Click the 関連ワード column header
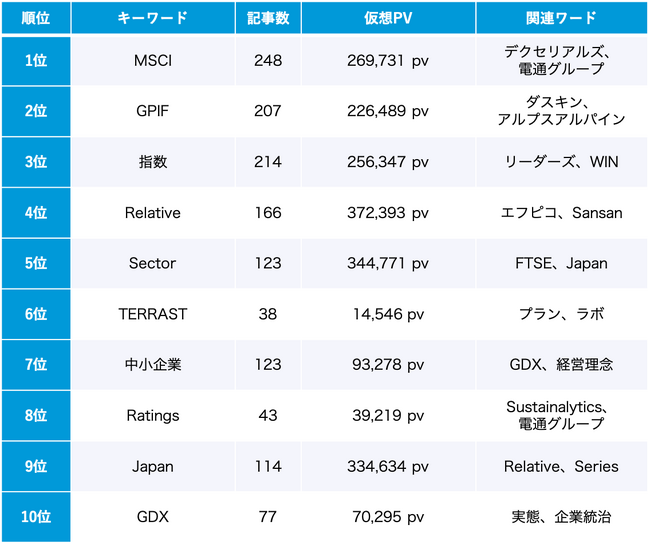650x546 pixels. coord(560,18)
